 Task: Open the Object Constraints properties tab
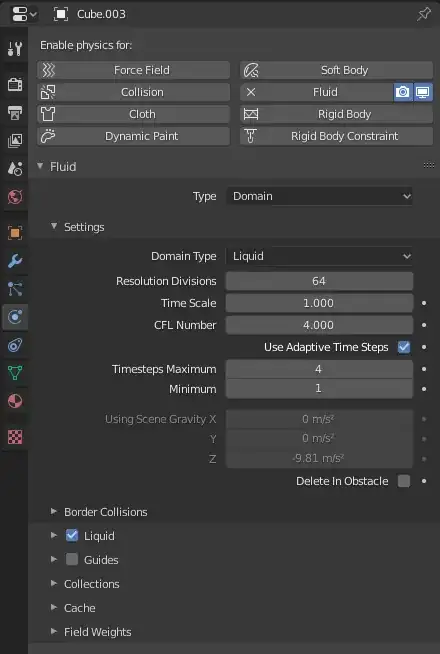tap(15, 345)
